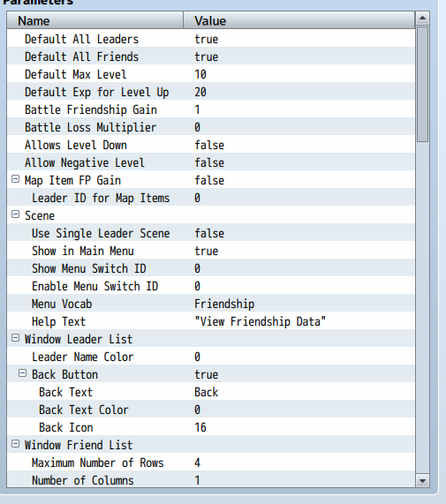
Task: Click the Value column header
Action: pyautogui.click(x=299, y=20)
